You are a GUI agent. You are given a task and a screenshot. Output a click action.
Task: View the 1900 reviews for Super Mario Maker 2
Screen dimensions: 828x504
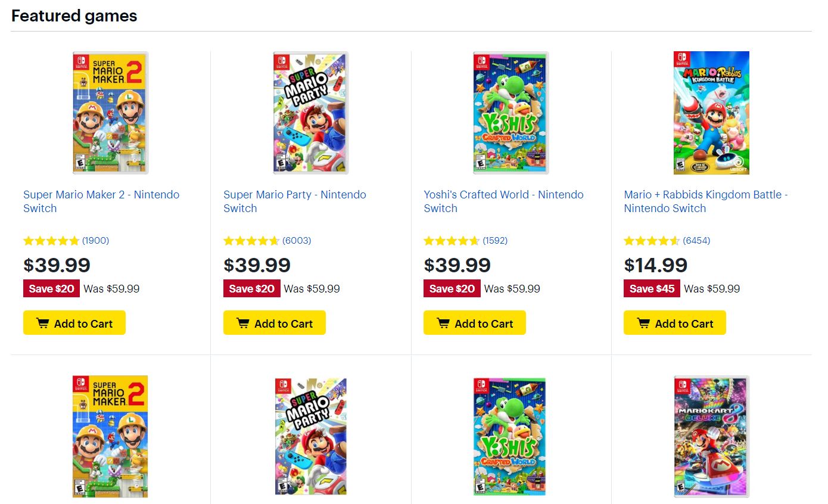(x=95, y=241)
